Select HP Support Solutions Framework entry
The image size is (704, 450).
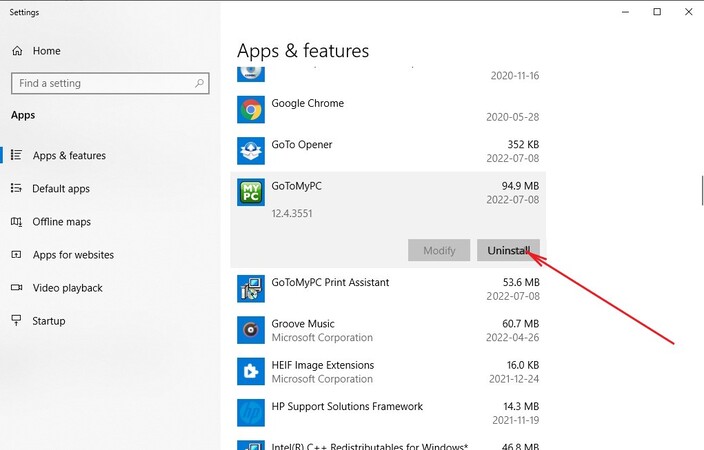388,413
